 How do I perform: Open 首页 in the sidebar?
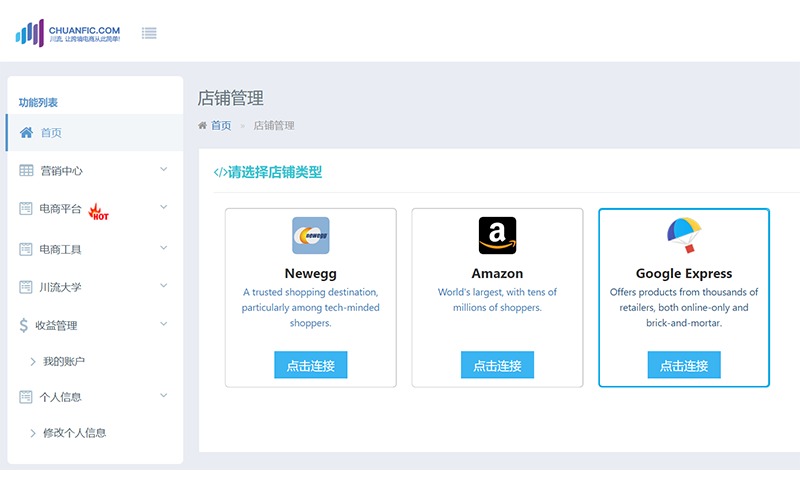95,133
